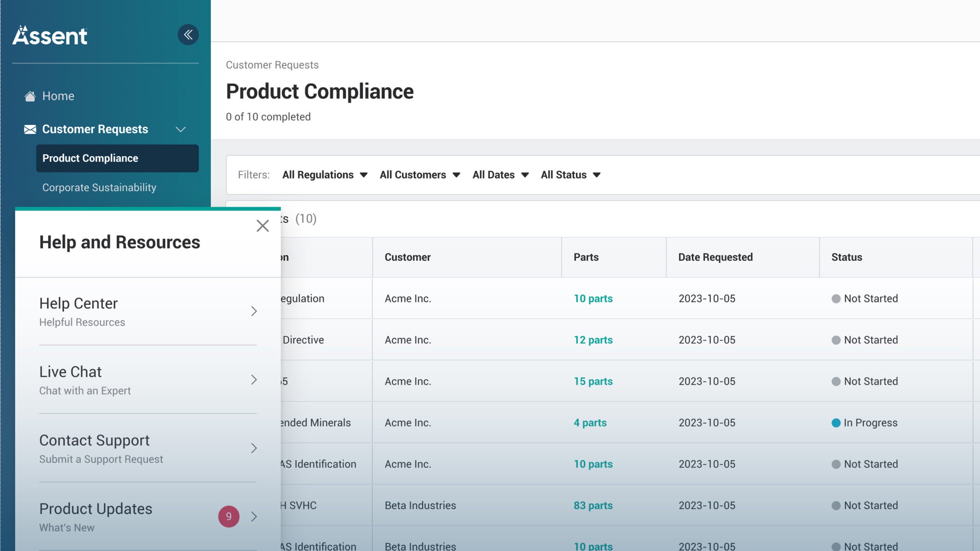
Task: Open Contact Support request option
Action: (148, 448)
